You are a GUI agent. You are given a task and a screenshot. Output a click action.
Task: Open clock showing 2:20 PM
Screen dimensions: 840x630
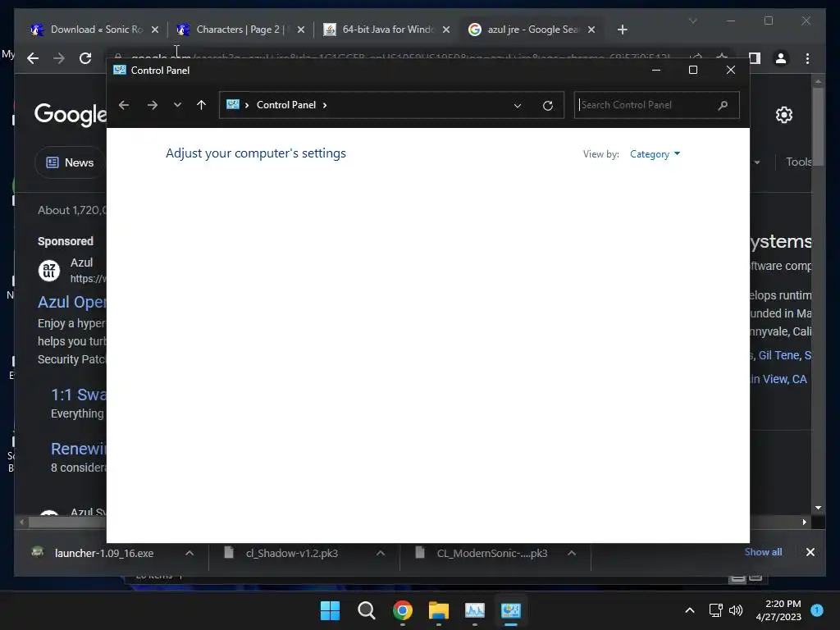[x=778, y=610]
